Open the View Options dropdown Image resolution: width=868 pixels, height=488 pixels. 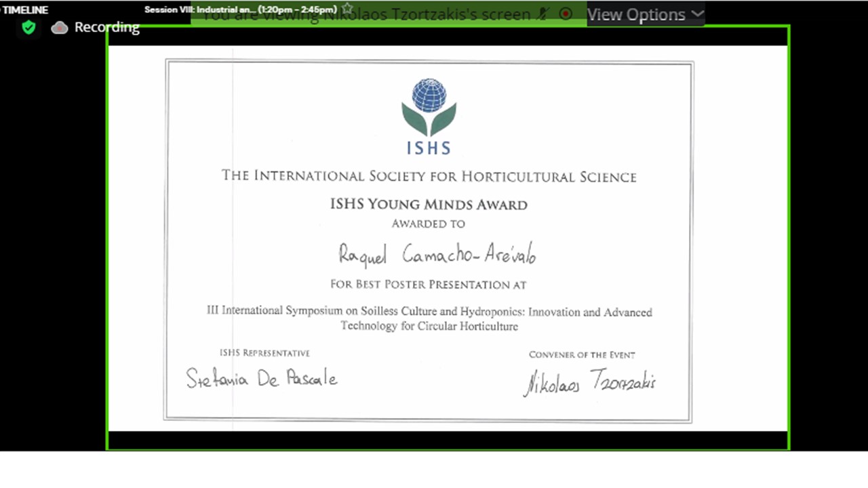click(x=636, y=14)
